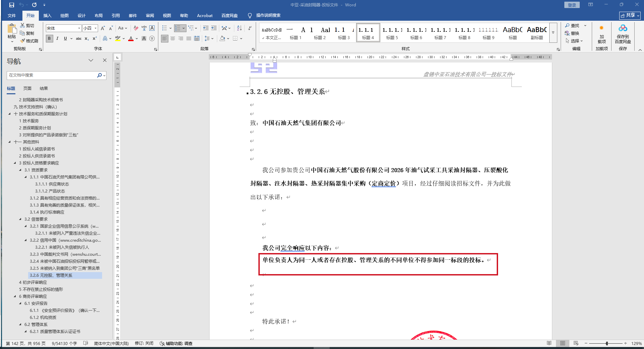Click the 共享 (Share) button
Viewport: 644px width, 349px height.
click(x=630, y=15)
